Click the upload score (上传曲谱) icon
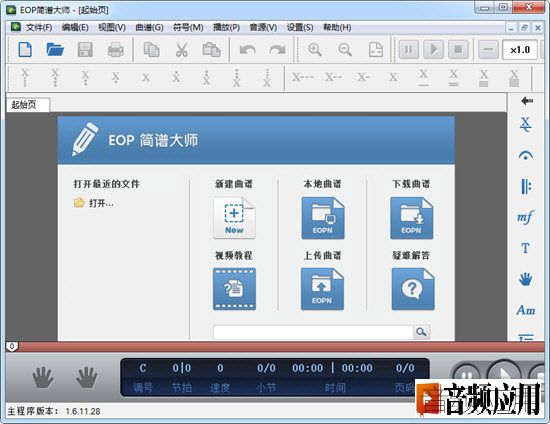 pyautogui.click(x=322, y=289)
